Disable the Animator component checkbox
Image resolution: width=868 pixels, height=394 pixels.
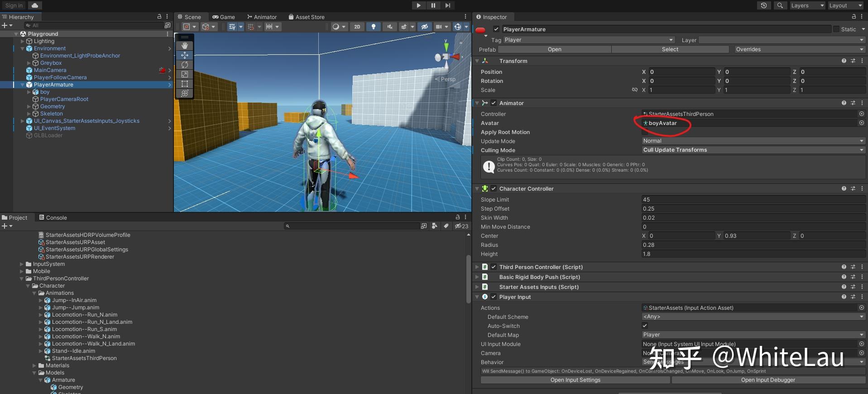(494, 103)
